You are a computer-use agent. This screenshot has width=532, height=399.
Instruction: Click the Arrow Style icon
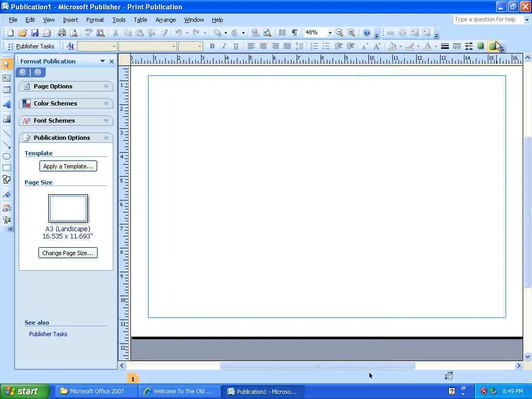point(469,46)
